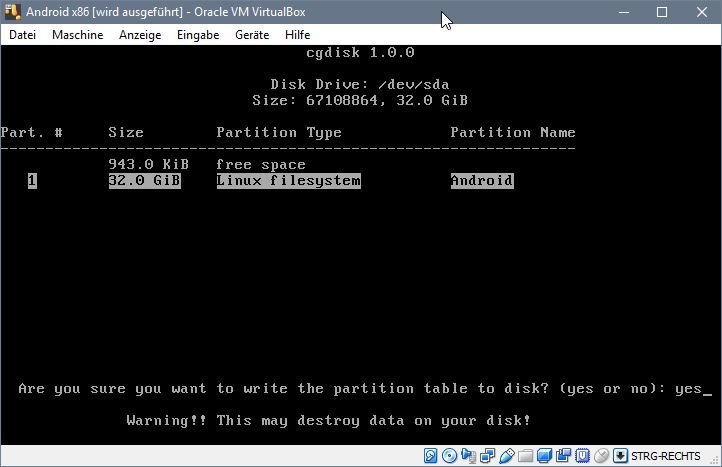Click the audio status icon
This screenshot has height=467, width=722.
[x=468, y=456]
